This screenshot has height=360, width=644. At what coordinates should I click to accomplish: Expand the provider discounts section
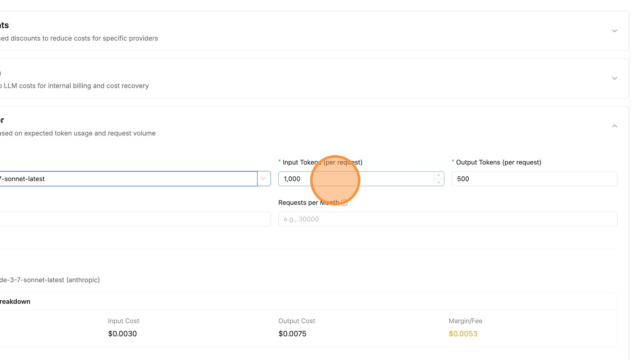[614, 31]
